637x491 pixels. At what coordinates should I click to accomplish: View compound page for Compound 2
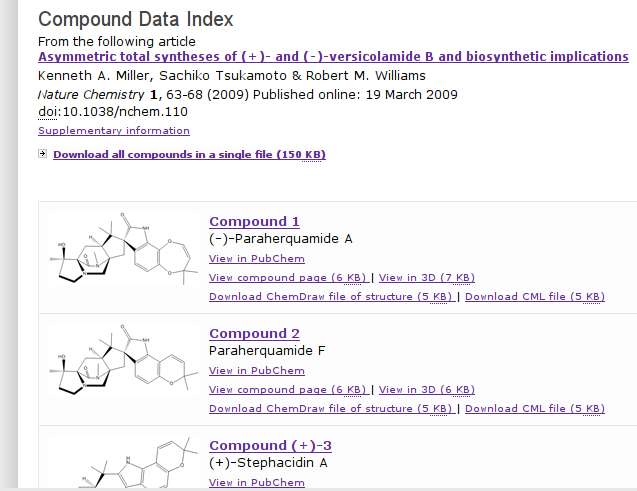pos(288,389)
